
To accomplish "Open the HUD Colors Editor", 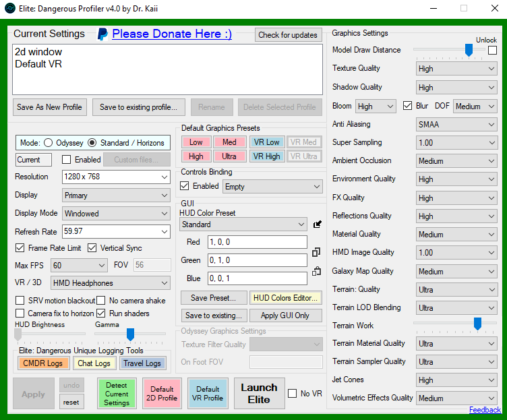I will click(x=285, y=298).
